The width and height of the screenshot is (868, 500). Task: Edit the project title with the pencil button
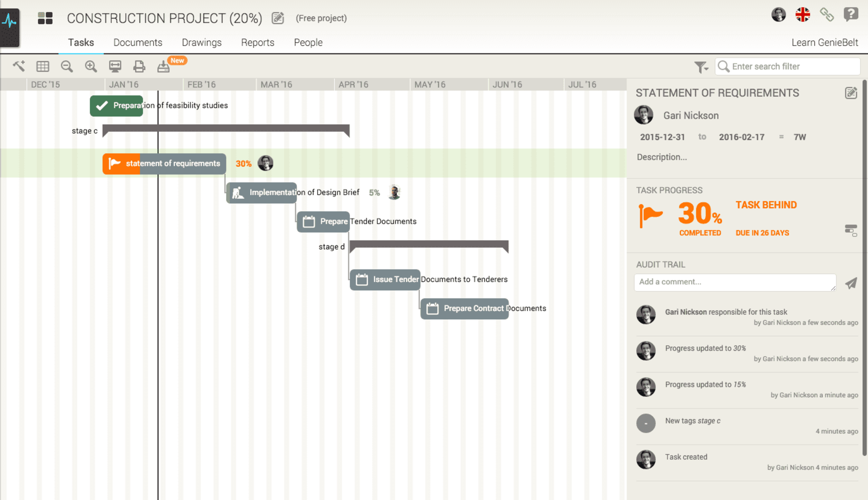point(277,18)
